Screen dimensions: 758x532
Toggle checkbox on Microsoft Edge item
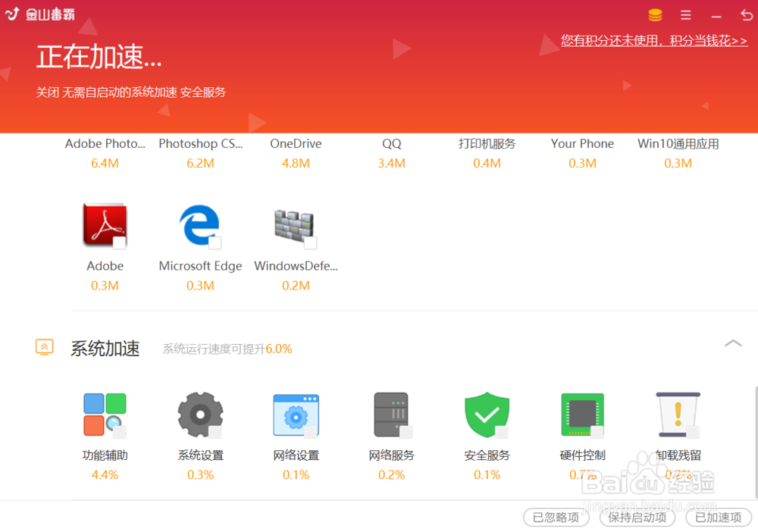click(215, 243)
